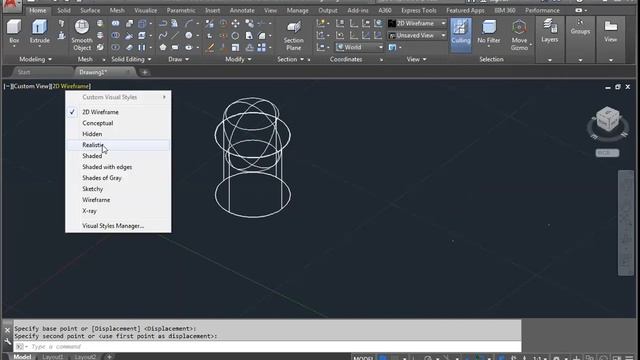The width and height of the screenshot is (640, 360).
Task: Open the Layers panel button
Action: click(549, 32)
